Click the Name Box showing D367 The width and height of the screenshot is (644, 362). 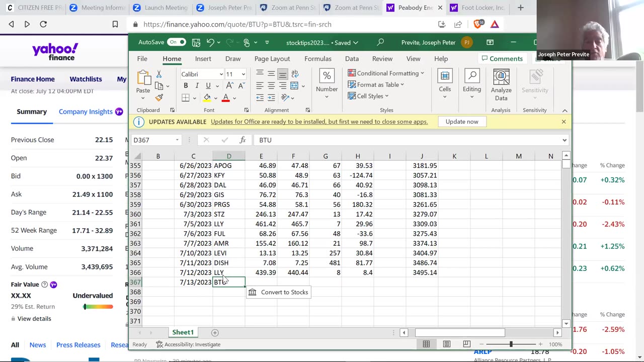pos(156,140)
